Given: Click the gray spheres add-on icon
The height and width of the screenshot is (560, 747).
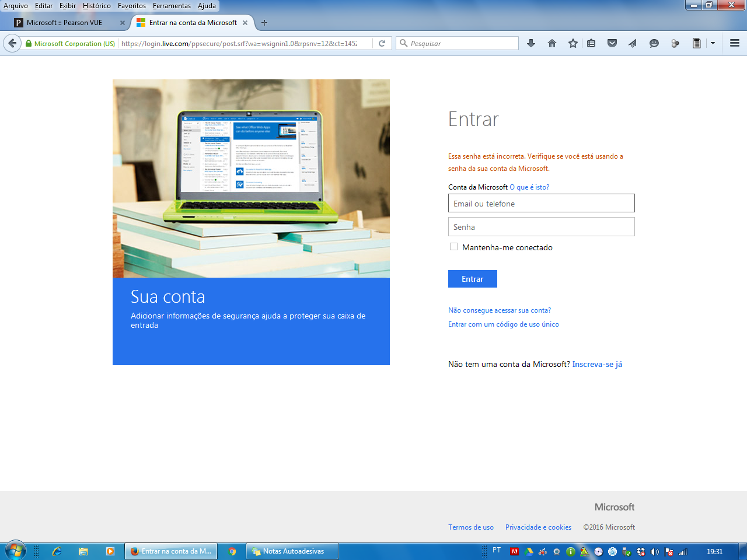Looking at the screenshot, I should 675,43.
